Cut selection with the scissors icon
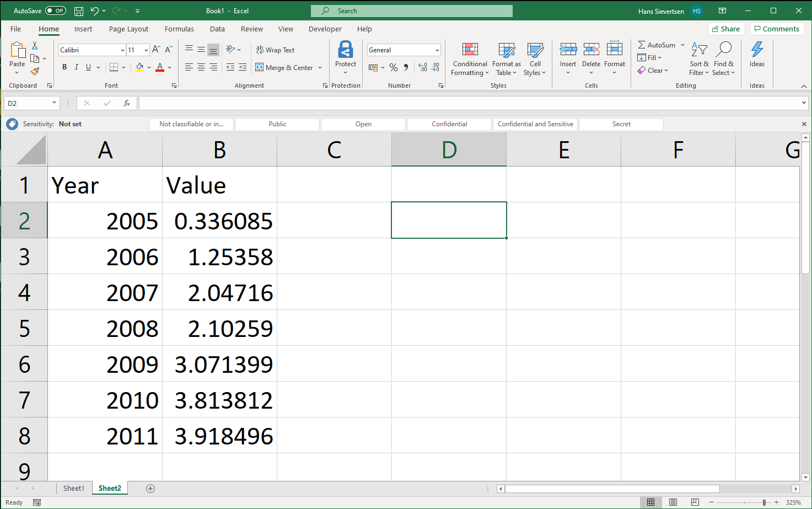This screenshot has width=812, height=509. pos(35,46)
